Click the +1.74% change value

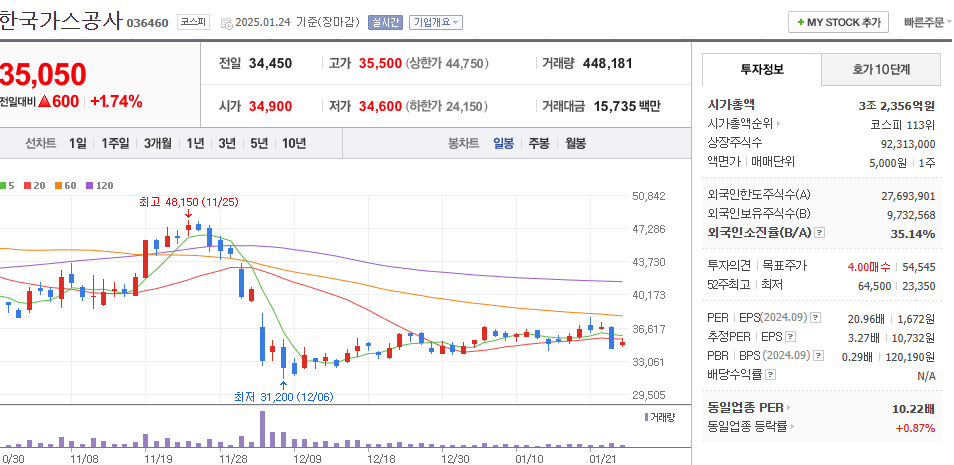(116, 102)
